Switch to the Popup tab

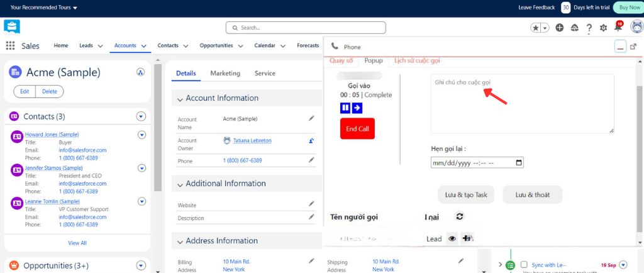point(374,61)
